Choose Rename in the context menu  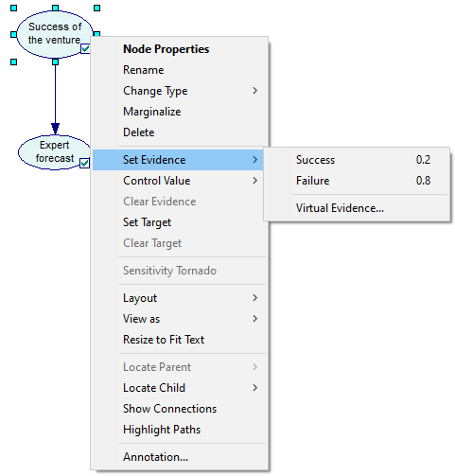[143, 70]
